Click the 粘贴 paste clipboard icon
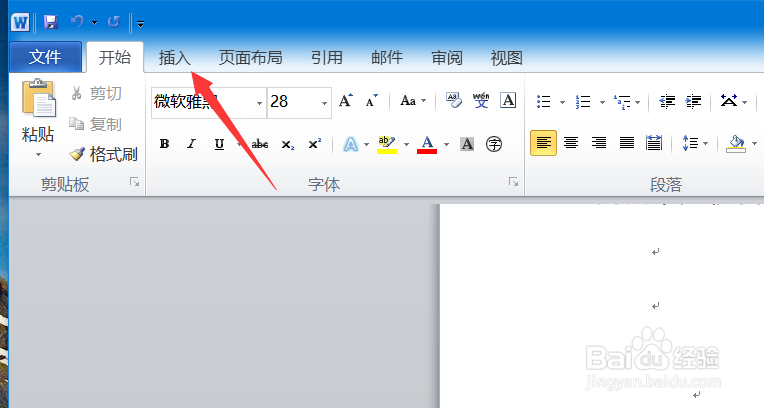 click(38, 98)
